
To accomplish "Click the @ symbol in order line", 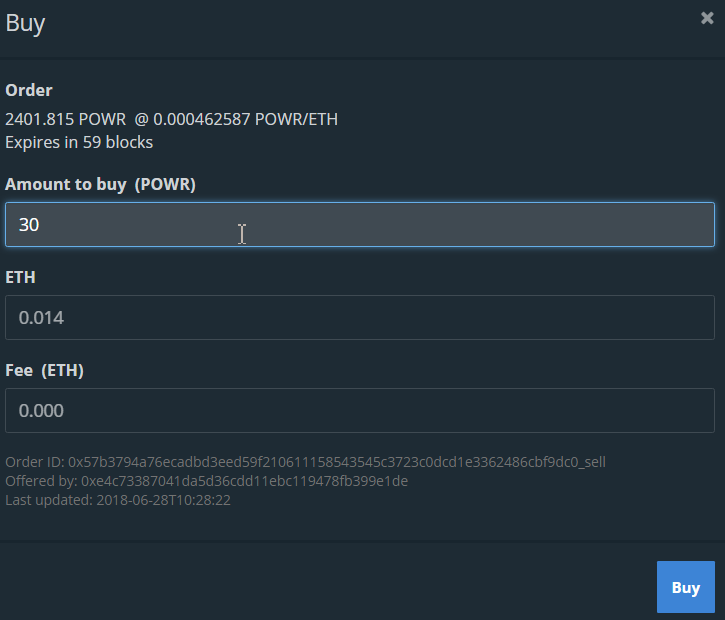I will (142, 120).
